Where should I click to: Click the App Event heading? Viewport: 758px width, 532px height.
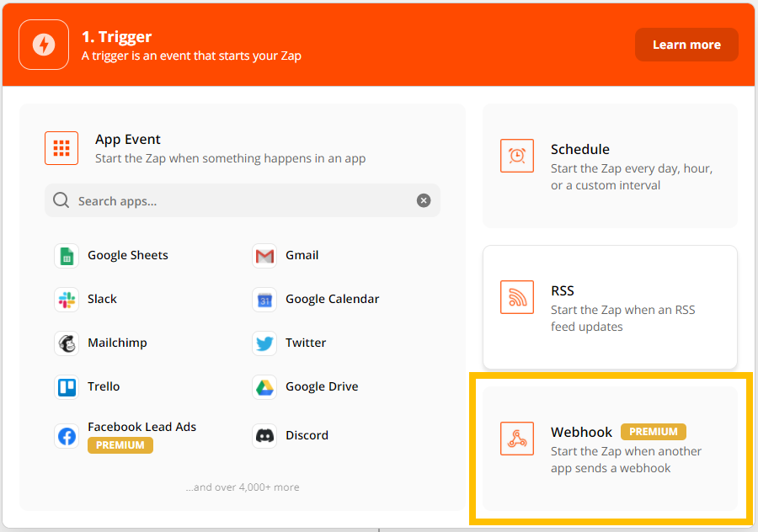pos(128,139)
